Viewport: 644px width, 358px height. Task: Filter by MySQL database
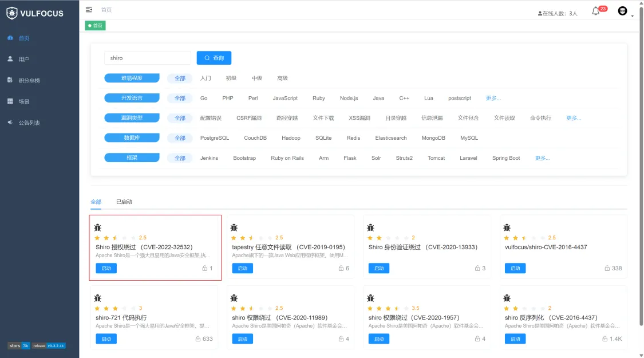pos(469,138)
